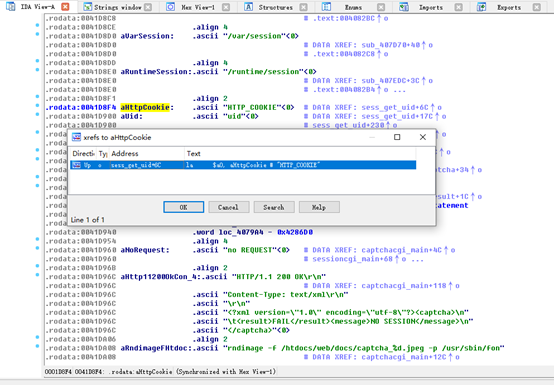Open the Structures tab

tap(275, 7)
